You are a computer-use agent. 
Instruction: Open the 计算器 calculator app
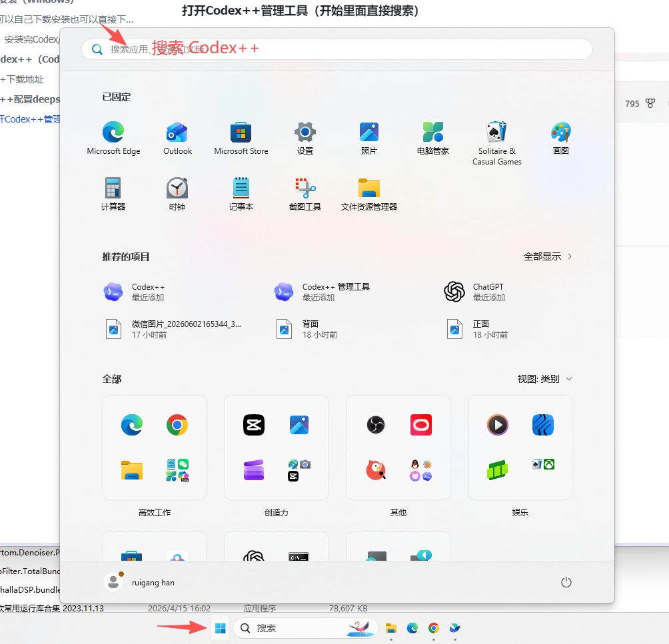coord(113,194)
